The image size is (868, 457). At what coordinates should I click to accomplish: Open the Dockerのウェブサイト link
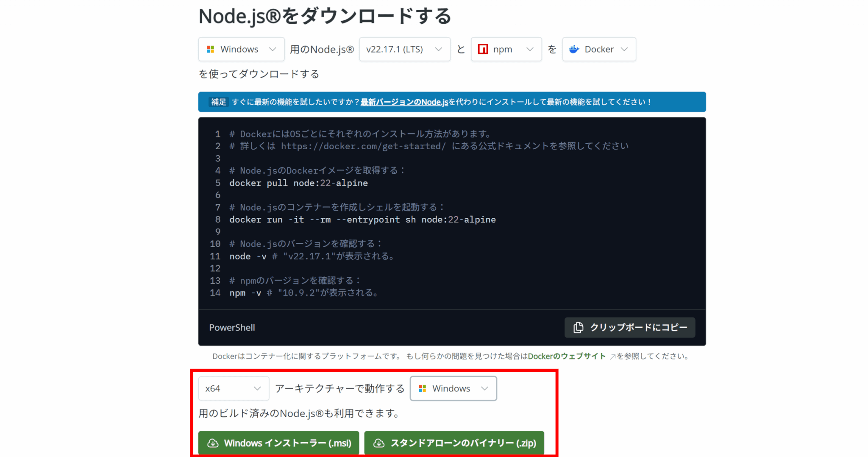point(567,356)
